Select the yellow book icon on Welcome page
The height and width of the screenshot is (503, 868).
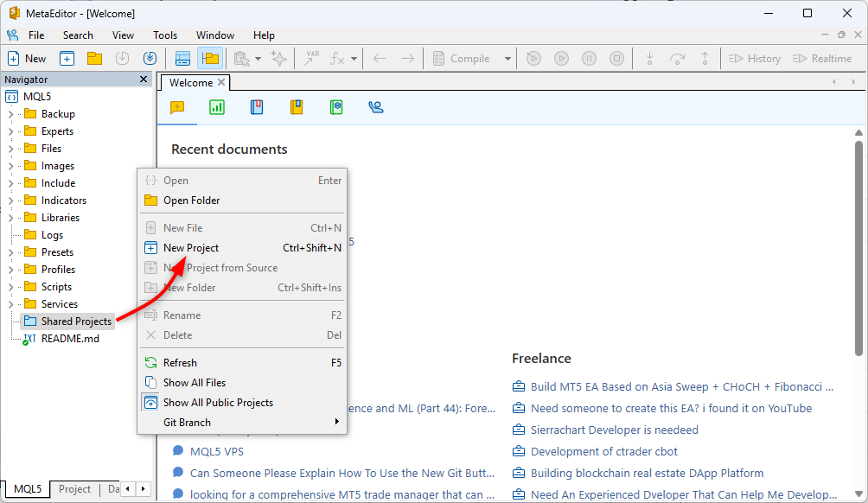pos(297,107)
